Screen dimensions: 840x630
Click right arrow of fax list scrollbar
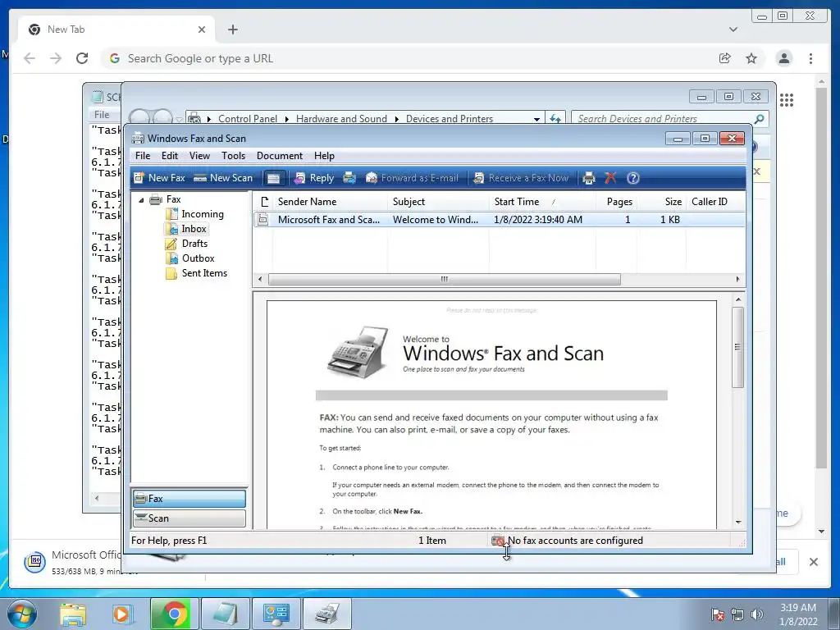(737, 279)
